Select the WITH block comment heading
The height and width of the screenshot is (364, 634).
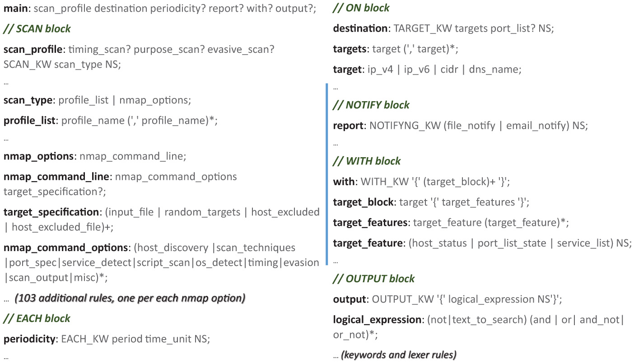click(367, 161)
